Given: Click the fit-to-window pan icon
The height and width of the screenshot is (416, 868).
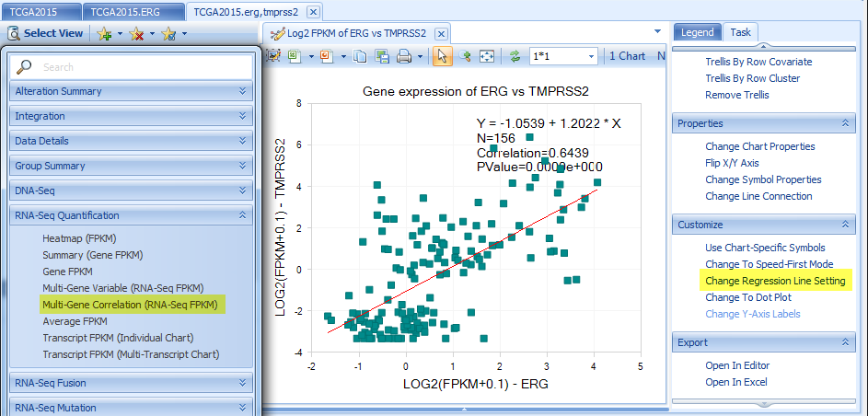Looking at the screenshot, I should click(x=487, y=56).
